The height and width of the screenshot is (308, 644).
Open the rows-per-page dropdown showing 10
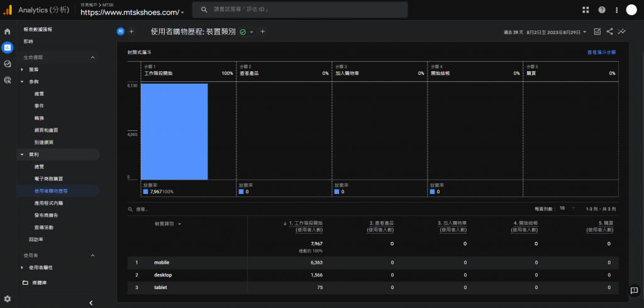pyautogui.click(x=568, y=208)
